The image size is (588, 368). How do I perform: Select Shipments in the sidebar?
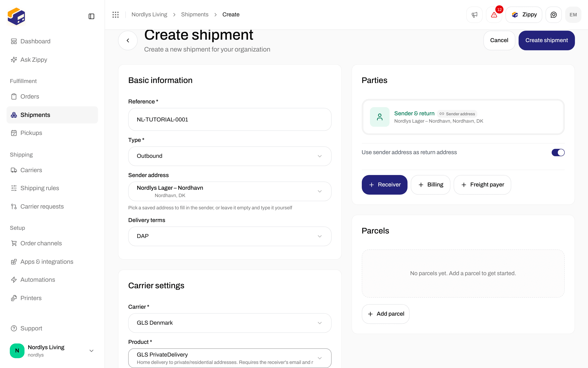(52, 115)
